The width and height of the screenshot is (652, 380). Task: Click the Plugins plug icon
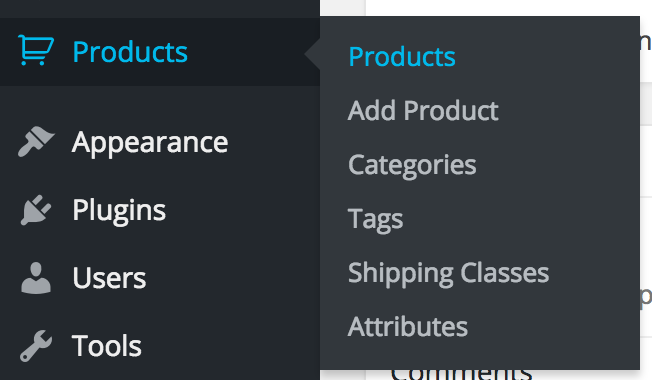(36, 210)
